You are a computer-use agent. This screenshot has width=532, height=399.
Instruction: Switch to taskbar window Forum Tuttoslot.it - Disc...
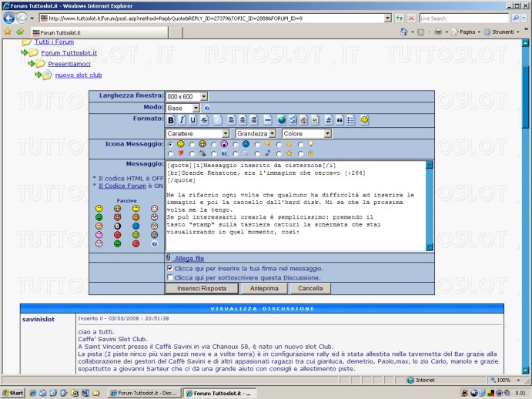144,393
